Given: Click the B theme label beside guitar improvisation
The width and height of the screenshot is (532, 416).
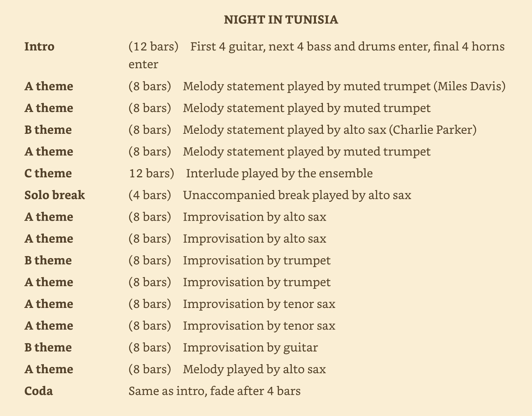Looking at the screenshot, I should point(48,348).
